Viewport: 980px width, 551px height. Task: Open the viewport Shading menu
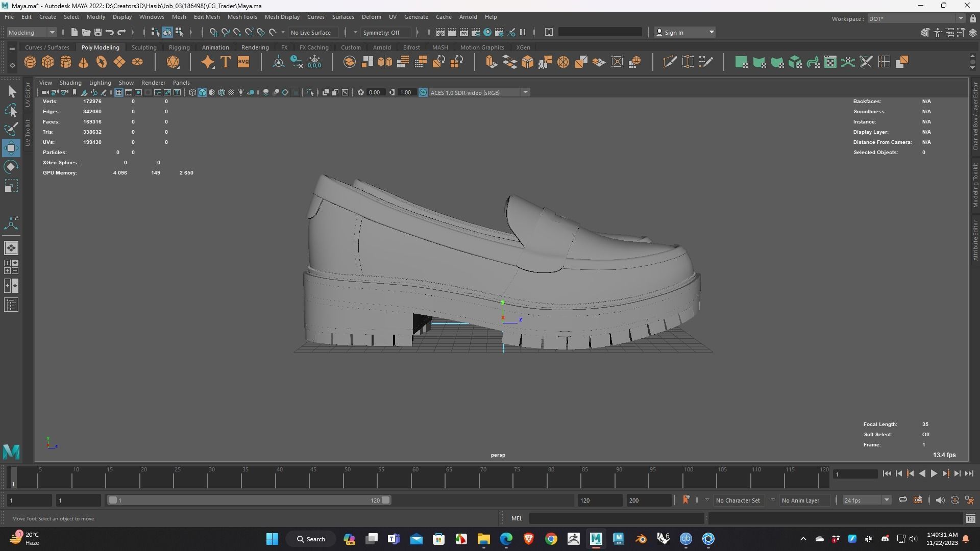(x=70, y=83)
